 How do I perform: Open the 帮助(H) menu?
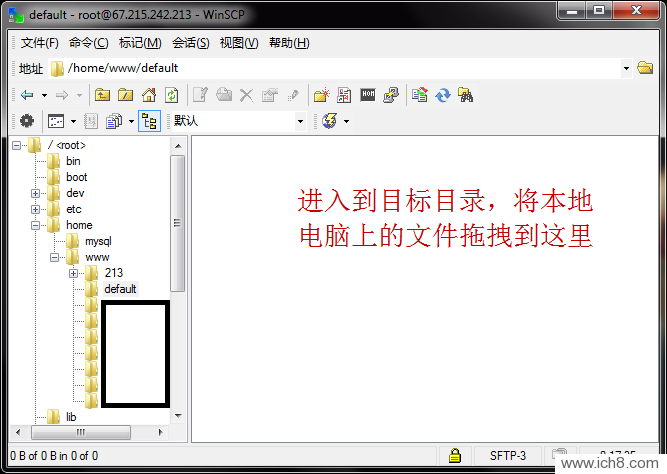pos(289,43)
